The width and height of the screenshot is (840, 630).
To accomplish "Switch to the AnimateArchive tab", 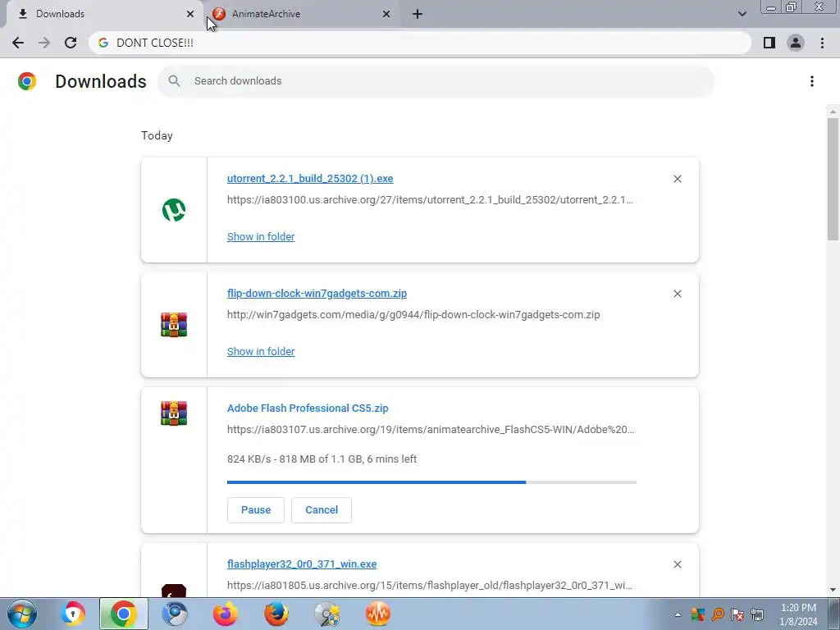I will coord(301,15).
